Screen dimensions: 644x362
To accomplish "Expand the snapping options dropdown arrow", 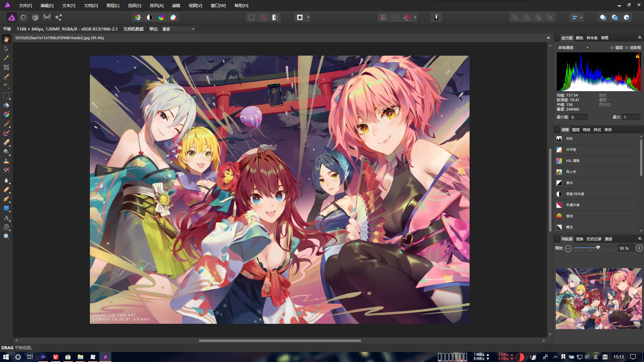I will (415, 17).
